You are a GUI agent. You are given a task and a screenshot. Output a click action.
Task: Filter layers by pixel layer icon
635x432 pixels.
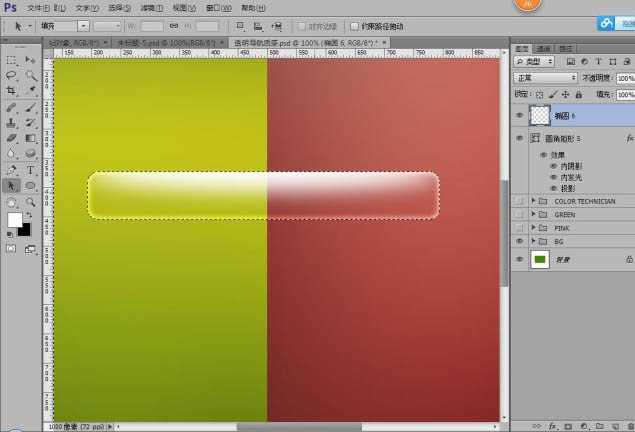click(x=571, y=62)
